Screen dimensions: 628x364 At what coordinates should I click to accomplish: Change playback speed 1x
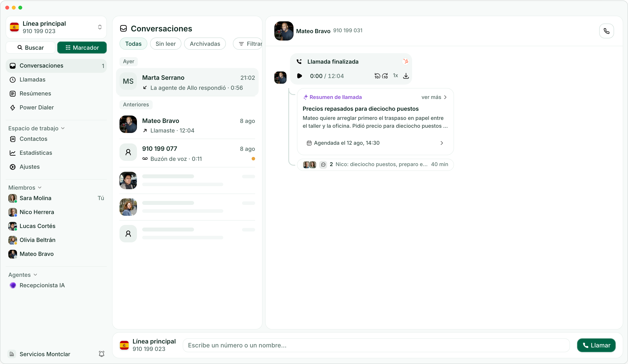395,75
